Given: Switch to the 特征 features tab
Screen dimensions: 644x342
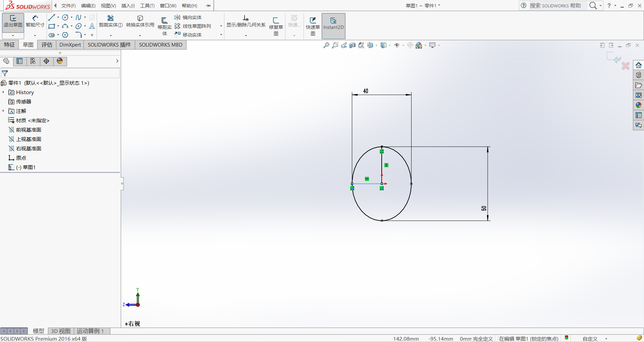Looking at the screenshot, I should pyautogui.click(x=9, y=45).
